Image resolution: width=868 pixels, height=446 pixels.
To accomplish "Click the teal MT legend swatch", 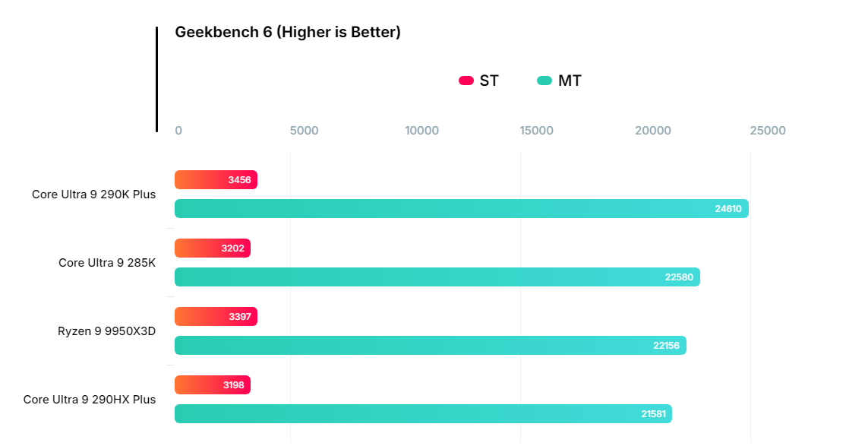I will pos(544,81).
